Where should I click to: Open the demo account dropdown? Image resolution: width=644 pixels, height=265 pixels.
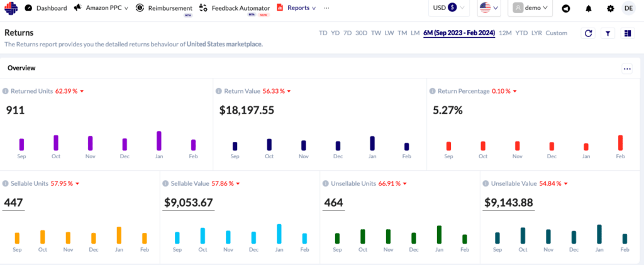(530, 8)
